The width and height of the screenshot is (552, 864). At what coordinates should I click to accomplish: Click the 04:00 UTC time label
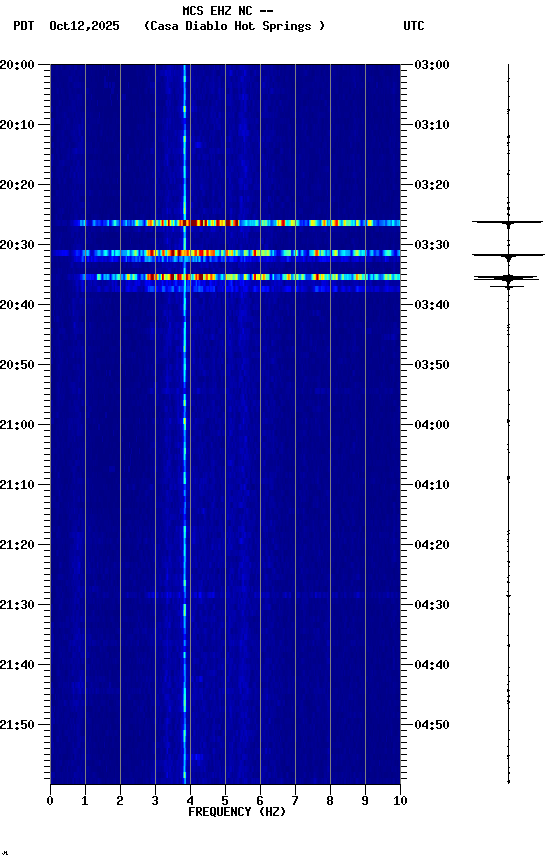tap(432, 425)
